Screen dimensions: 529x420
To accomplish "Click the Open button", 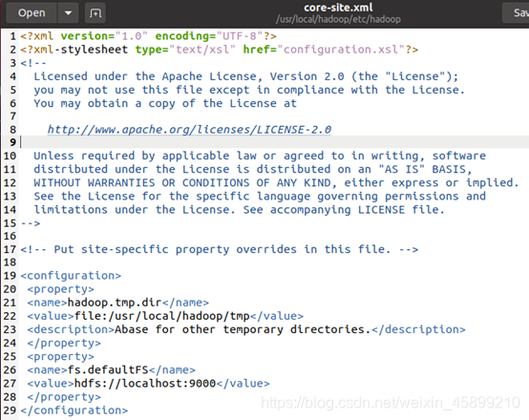I will [x=32, y=13].
